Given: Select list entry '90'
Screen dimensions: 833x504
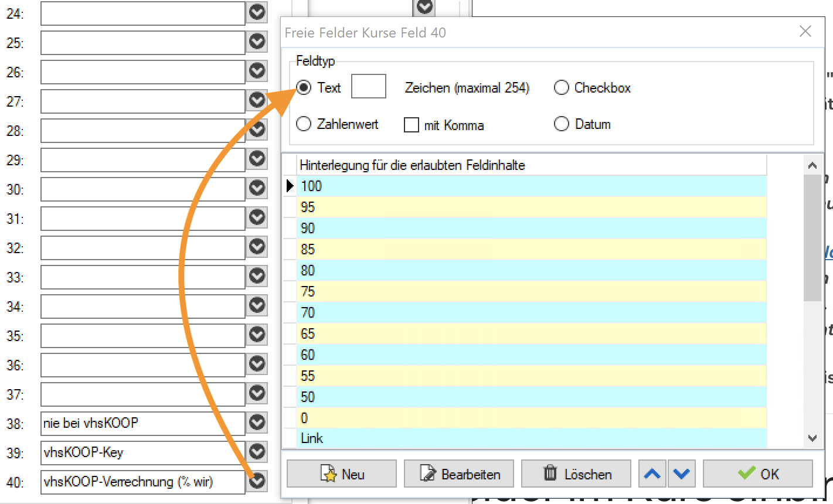Looking at the screenshot, I should [x=532, y=228].
